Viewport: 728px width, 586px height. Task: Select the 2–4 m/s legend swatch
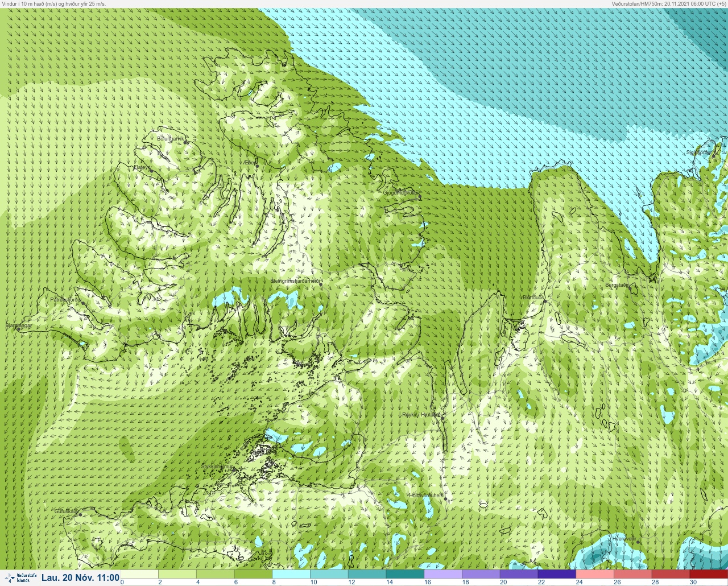point(177,574)
